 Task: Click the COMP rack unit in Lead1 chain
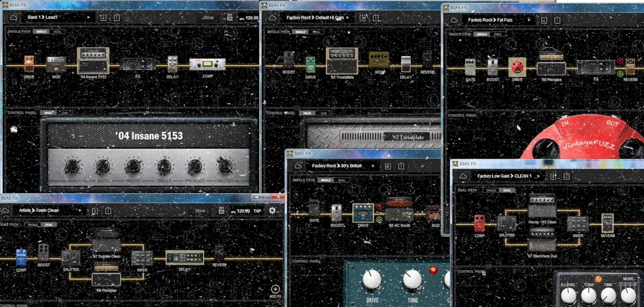pyautogui.click(x=207, y=64)
